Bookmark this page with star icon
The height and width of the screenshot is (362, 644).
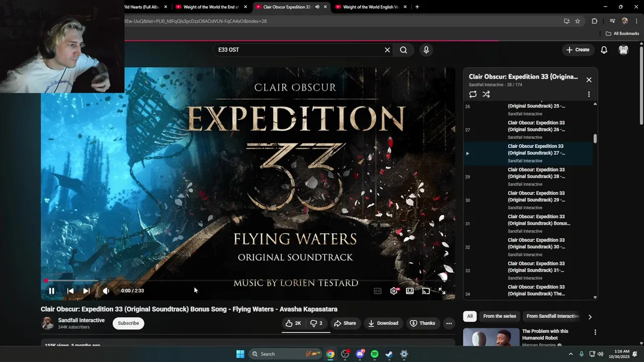578,21
